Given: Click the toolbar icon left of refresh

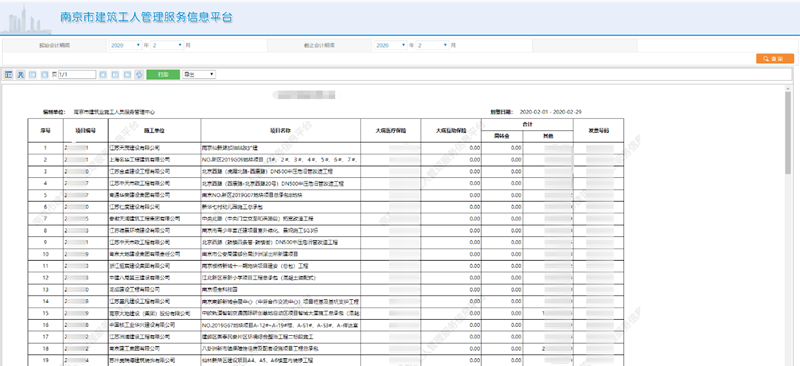Looking at the screenshot, I should coord(128,75).
